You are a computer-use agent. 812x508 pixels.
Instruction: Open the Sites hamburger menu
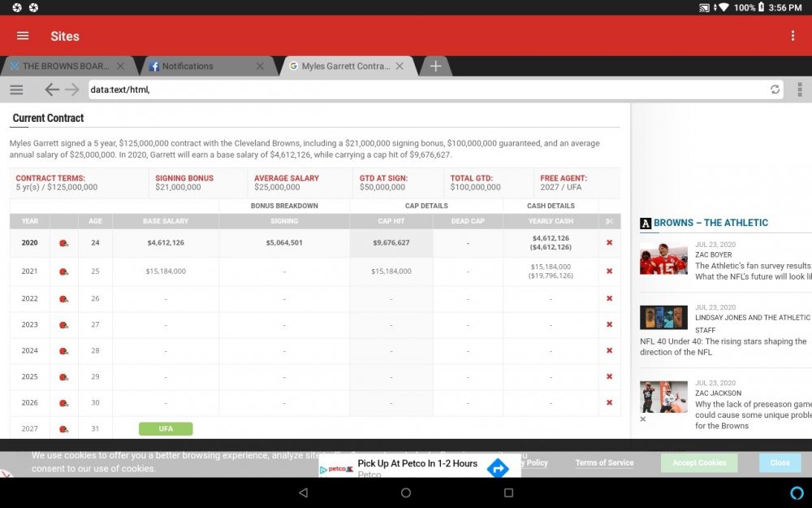point(23,36)
